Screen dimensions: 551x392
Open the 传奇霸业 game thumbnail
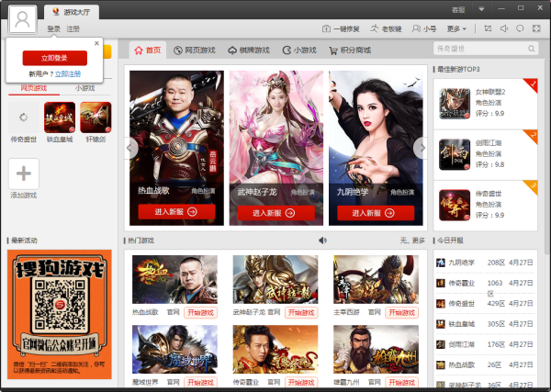click(275, 349)
